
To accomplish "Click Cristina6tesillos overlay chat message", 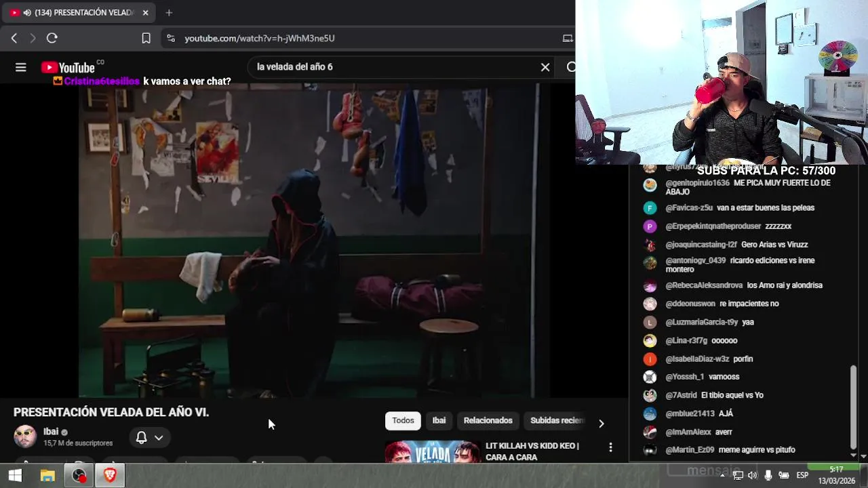I will coord(142,81).
